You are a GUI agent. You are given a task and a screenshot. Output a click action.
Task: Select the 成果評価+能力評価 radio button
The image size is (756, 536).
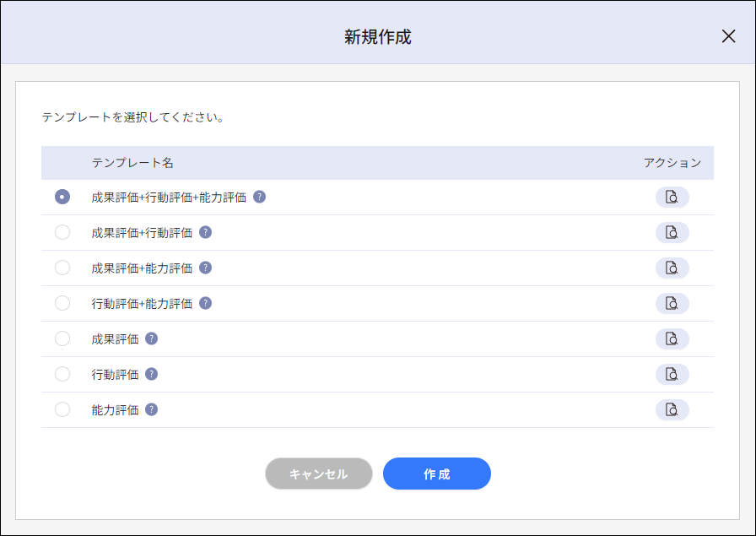coord(62,268)
